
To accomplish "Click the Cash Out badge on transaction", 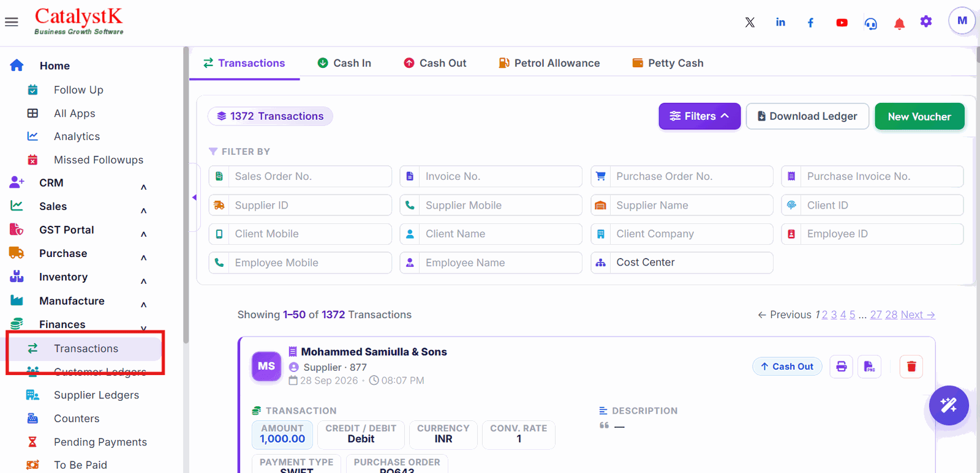I will coord(787,367).
